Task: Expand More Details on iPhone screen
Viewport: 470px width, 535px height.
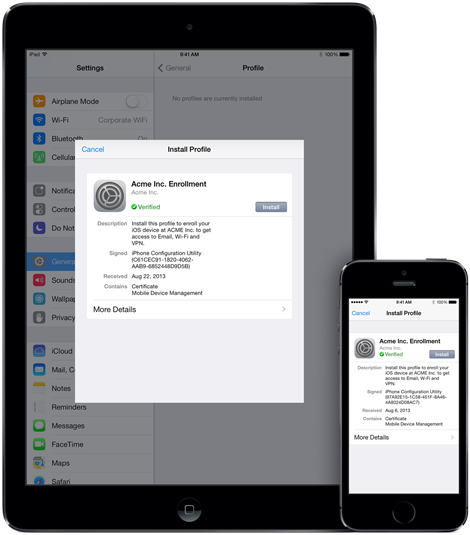Action: coord(404,437)
